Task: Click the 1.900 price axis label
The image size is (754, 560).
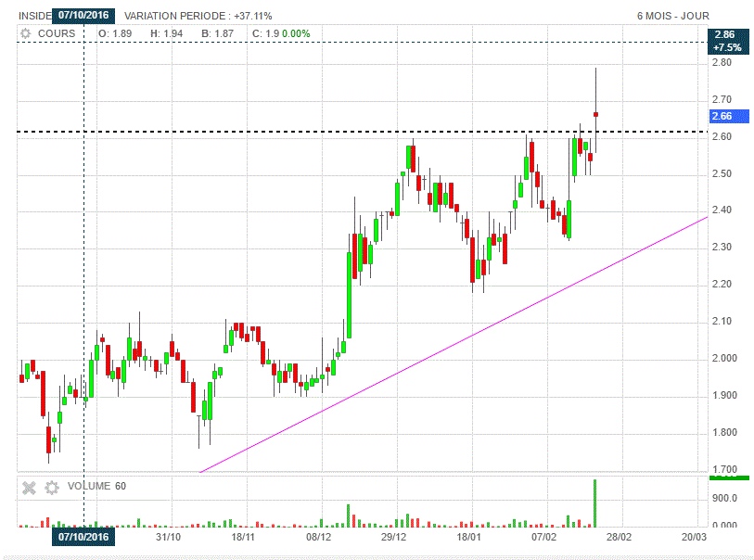Action: [724, 395]
